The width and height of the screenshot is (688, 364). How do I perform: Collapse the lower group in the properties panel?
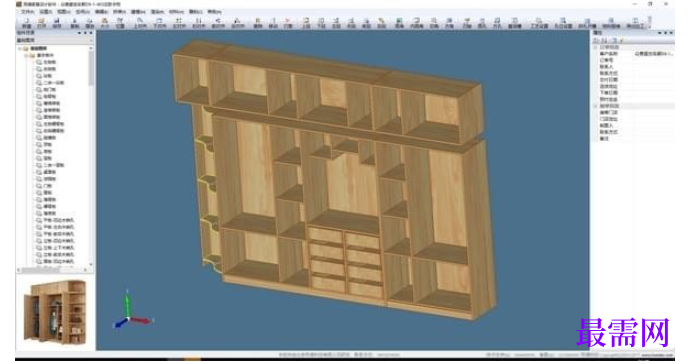(x=595, y=106)
